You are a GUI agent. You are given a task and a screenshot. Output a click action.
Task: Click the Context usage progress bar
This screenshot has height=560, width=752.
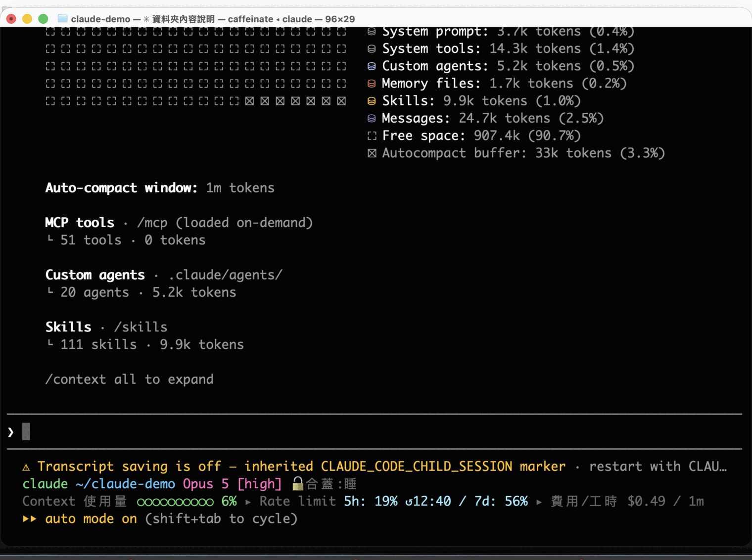tap(175, 502)
